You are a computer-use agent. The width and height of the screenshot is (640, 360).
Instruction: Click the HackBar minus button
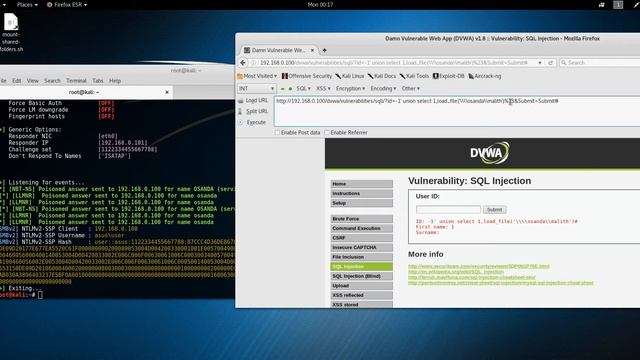point(282,89)
